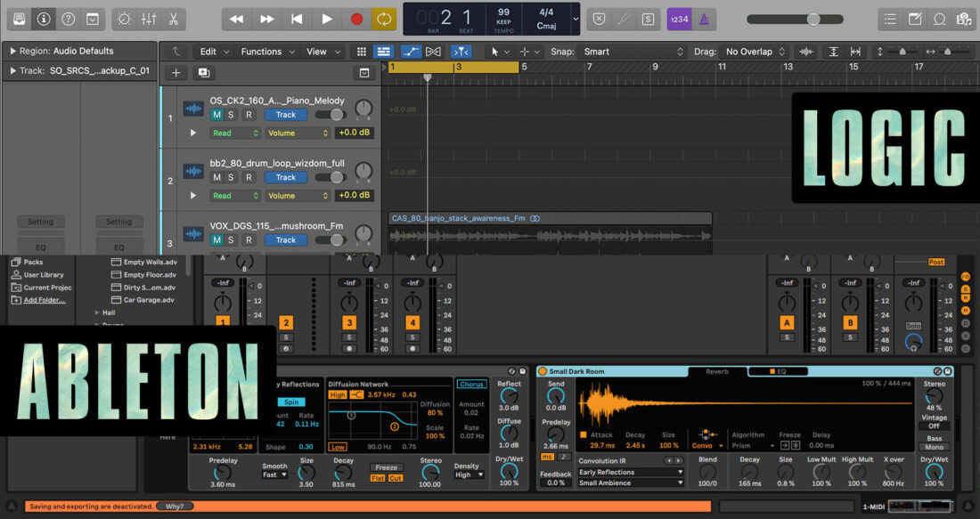Show automation with the curve icon
The width and height of the screenshot is (980, 519).
click(x=410, y=52)
